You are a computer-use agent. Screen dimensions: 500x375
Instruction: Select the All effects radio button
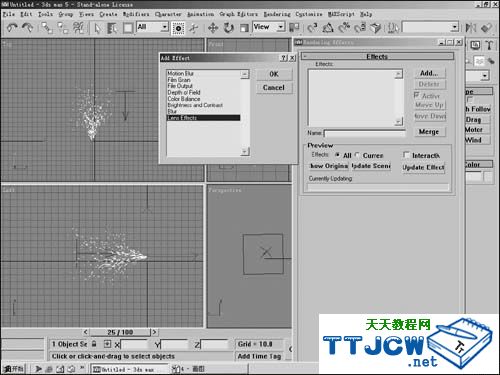(337, 155)
